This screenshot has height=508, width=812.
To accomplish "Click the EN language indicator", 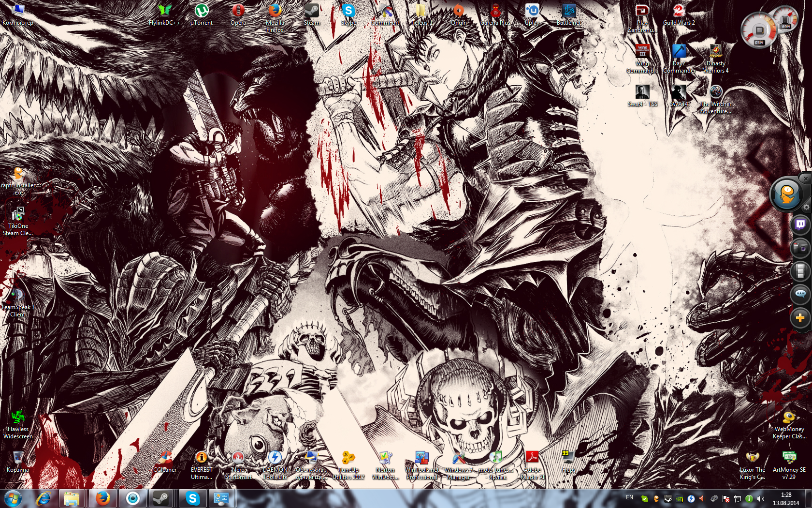I will point(630,498).
